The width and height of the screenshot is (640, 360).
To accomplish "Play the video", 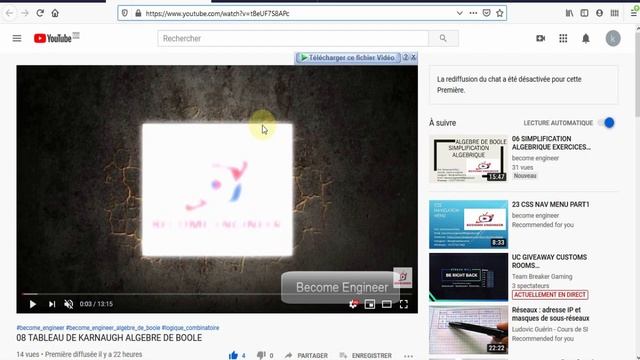I will point(33,304).
